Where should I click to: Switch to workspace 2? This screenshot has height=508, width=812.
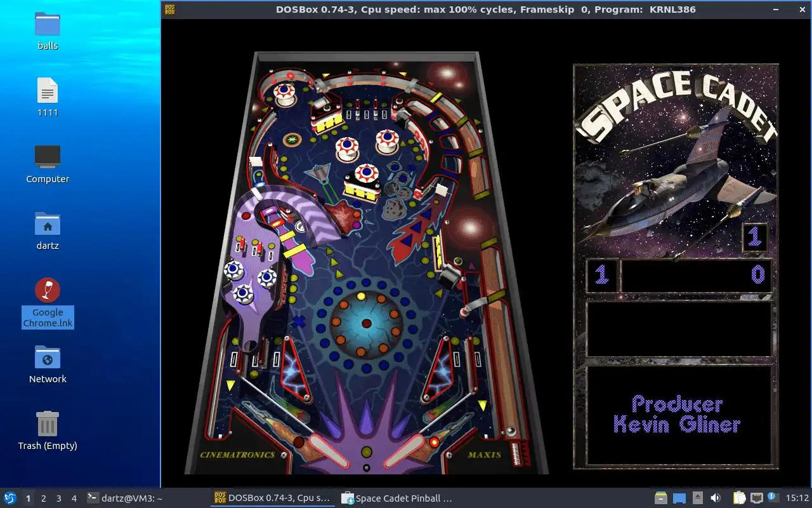coord(43,498)
